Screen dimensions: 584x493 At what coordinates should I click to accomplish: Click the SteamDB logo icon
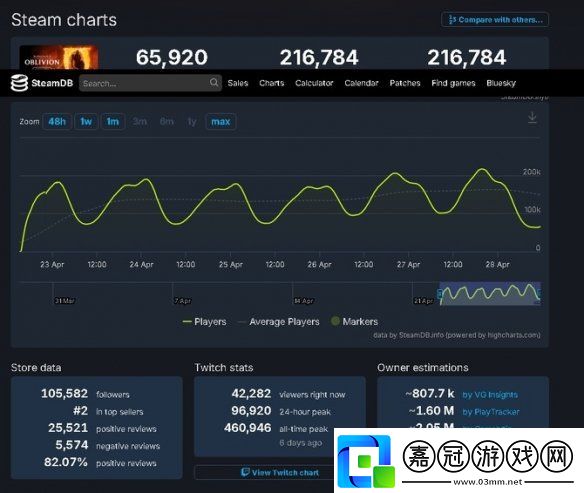[19, 83]
